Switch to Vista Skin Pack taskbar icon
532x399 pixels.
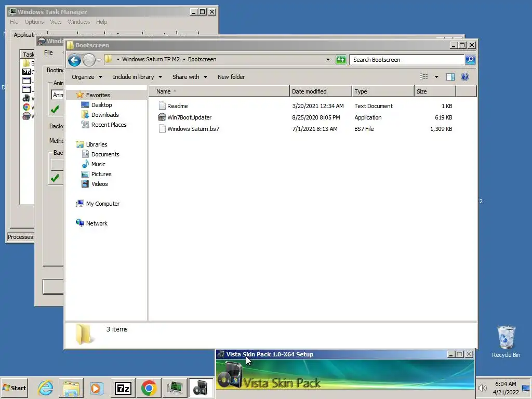click(200, 388)
